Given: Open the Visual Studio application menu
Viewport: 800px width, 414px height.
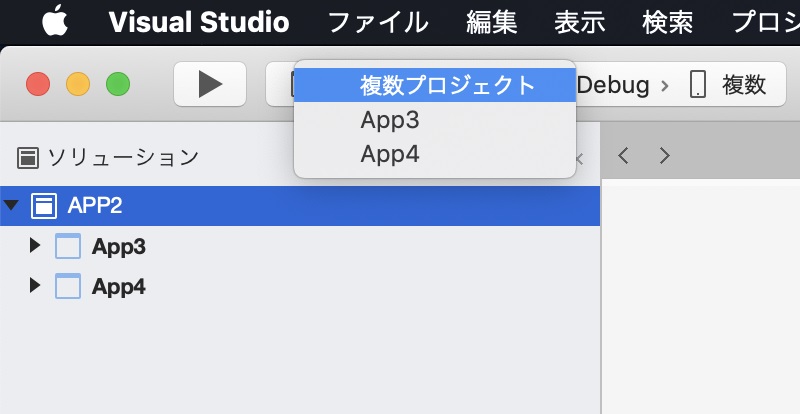Looking at the screenshot, I should (x=199, y=22).
